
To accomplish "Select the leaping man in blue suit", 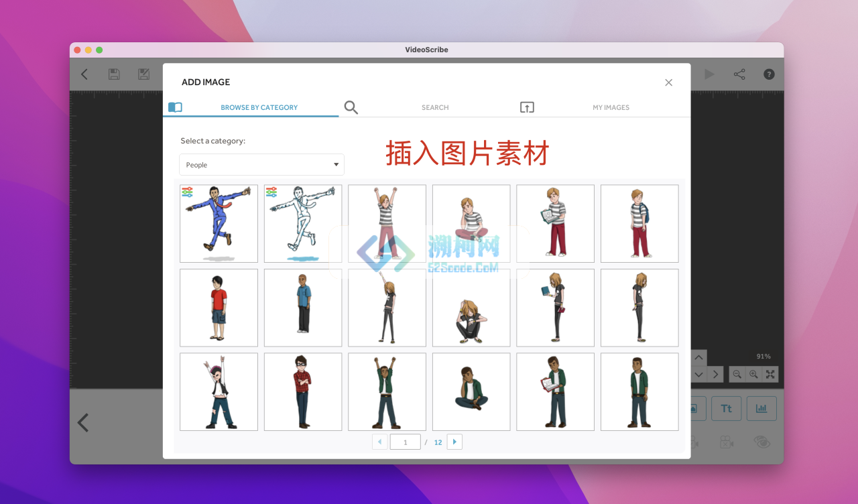I will 219,223.
